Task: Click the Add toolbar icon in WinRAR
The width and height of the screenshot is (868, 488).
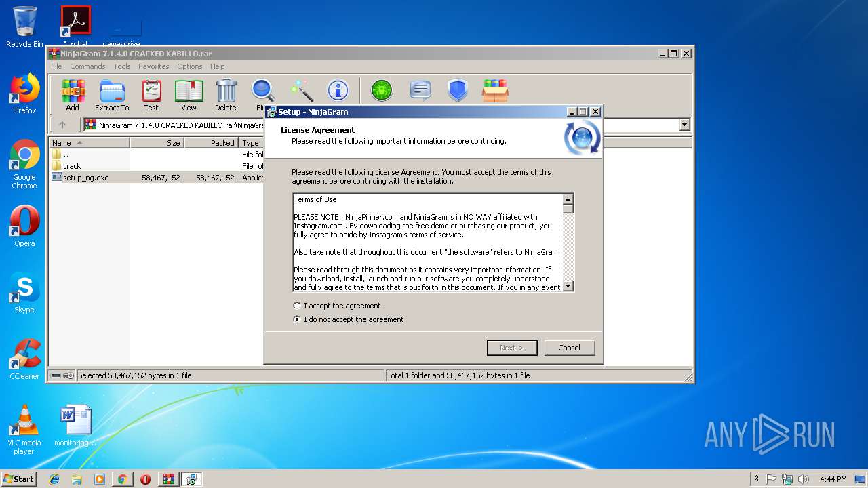Action: coord(73,95)
